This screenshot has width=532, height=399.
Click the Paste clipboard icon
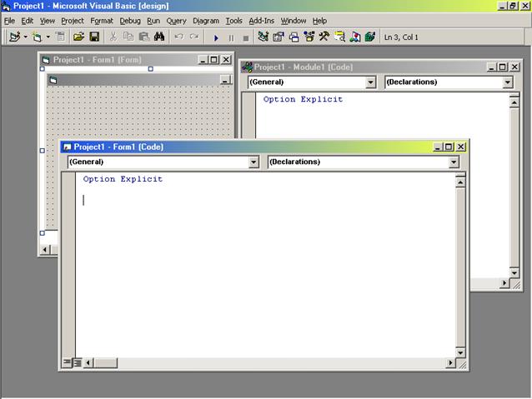[x=144, y=37]
